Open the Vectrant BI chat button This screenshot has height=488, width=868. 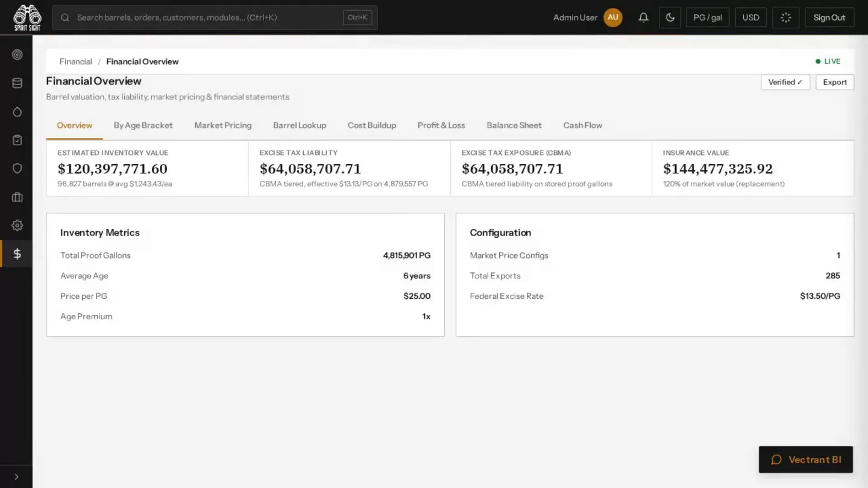(806, 460)
